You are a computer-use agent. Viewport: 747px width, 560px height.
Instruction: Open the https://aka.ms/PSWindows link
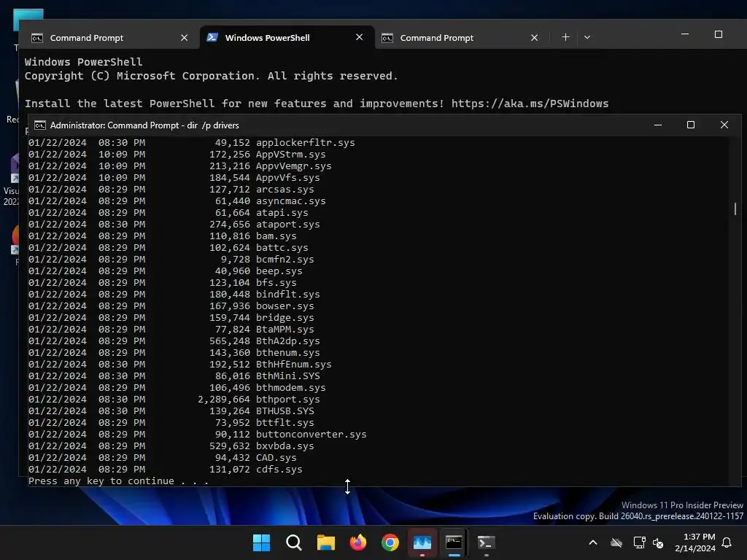click(x=530, y=104)
